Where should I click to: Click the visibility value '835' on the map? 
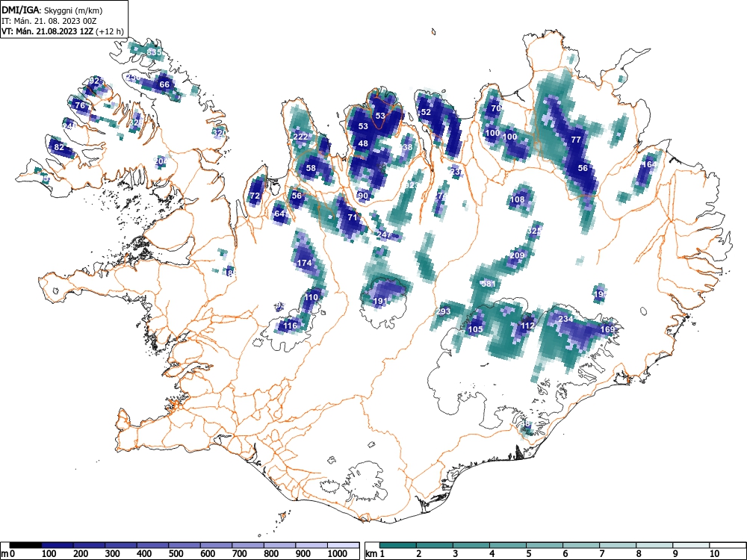click(154, 52)
